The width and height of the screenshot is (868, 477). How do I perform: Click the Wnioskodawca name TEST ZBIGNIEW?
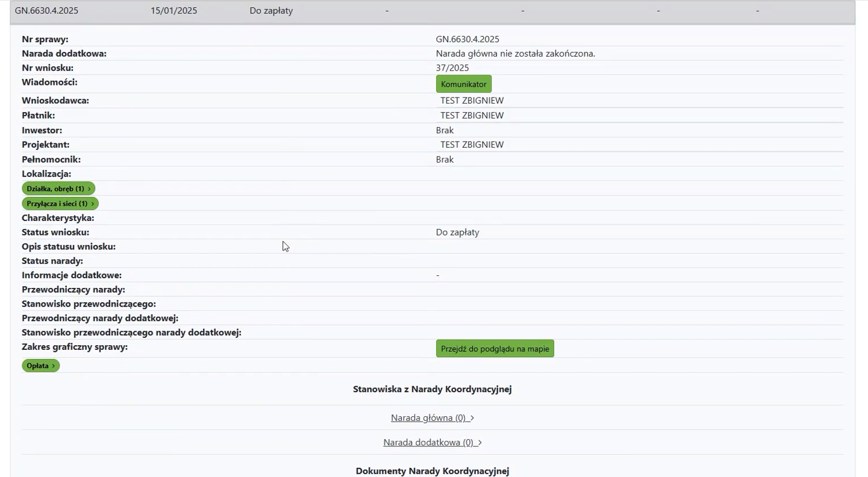[472, 101]
